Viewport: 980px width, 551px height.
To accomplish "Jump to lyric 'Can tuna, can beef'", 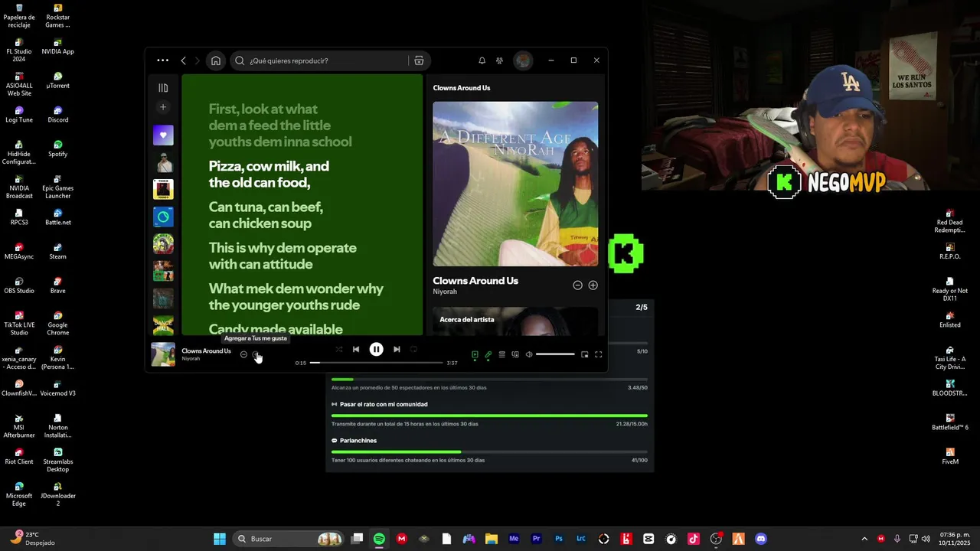I will tap(266, 207).
